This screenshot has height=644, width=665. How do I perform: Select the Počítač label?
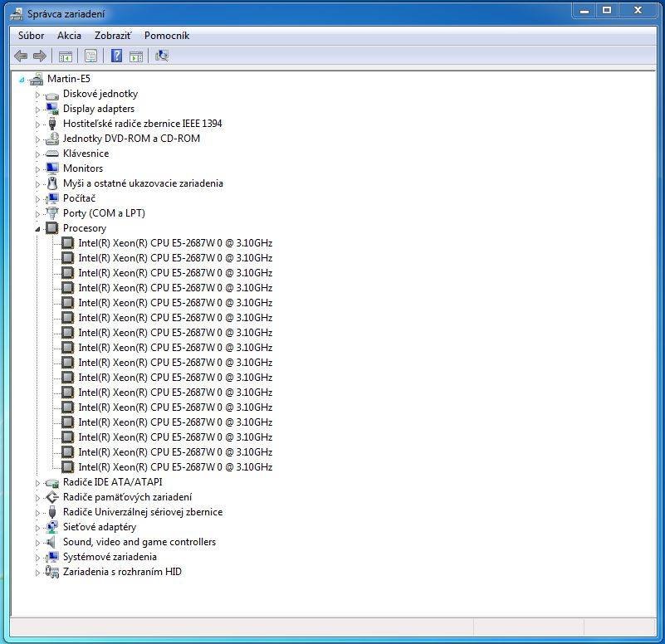coord(80,198)
